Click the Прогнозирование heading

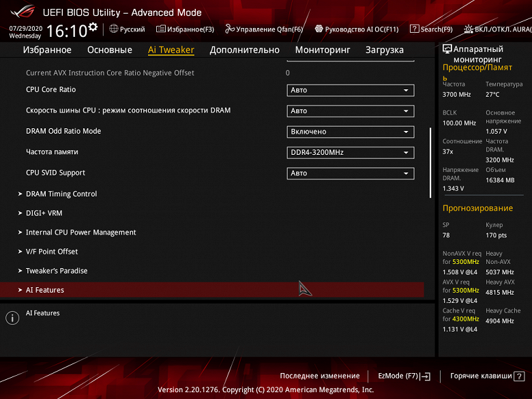(477, 208)
